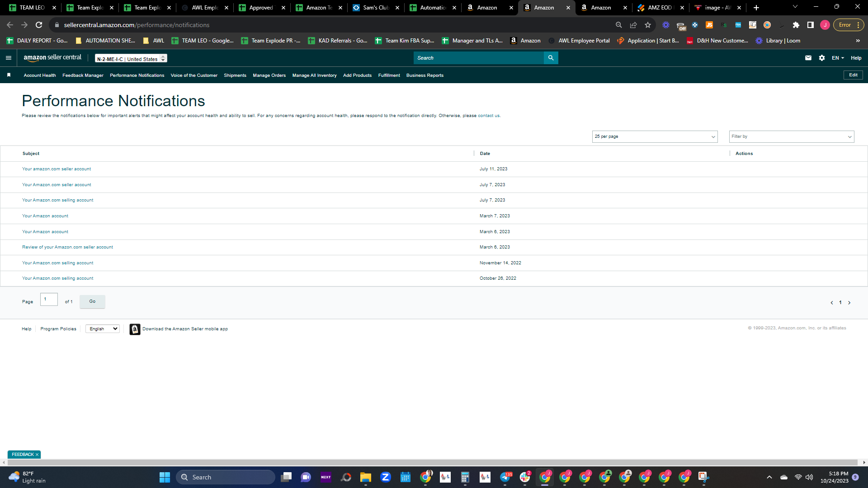868x488 pixels.
Task: Open the settings gear icon
Action: tap(822, 58)
